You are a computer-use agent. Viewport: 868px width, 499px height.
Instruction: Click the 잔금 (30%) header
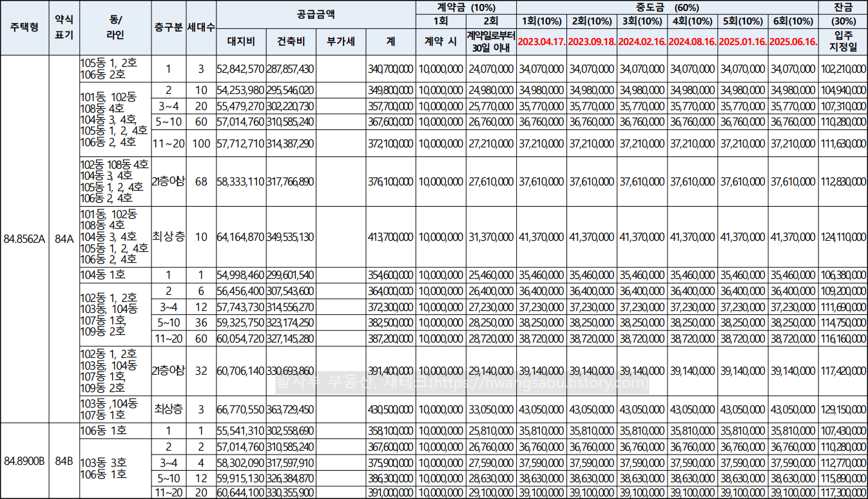point(844,14)
